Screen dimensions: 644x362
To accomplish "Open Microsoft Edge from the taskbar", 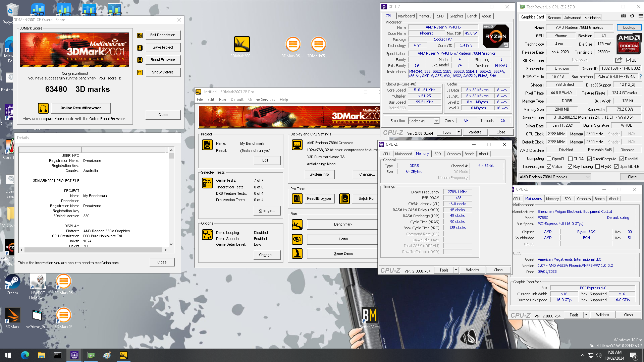I will click(x=25, y=355).
